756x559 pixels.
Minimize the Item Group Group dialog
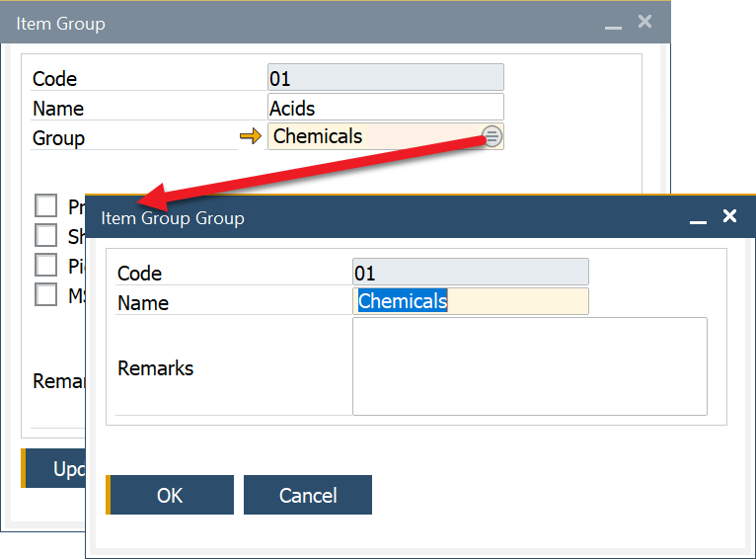[698, 218]
